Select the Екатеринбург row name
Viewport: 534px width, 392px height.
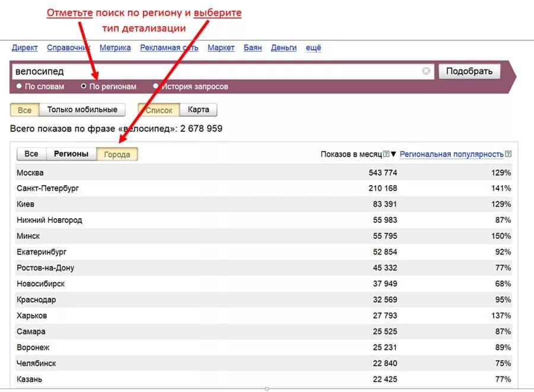tap(42, 252)
